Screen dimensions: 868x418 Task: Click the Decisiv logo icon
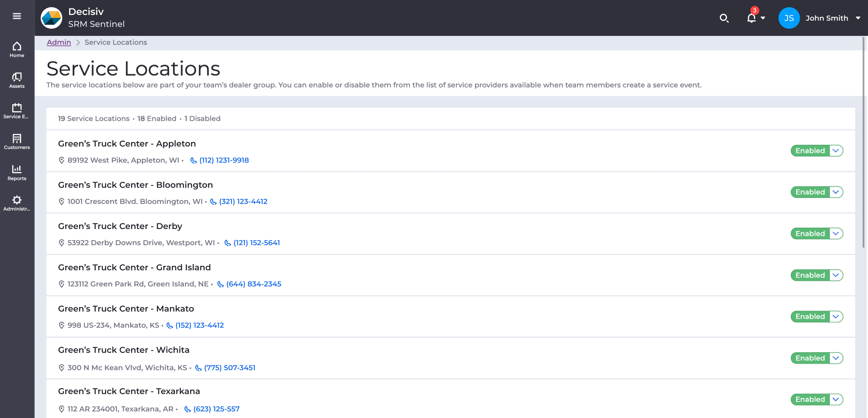coord(51,18)
